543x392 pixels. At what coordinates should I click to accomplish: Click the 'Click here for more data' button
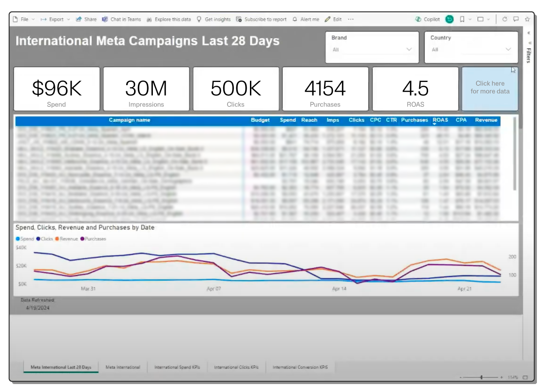(490, 88)
